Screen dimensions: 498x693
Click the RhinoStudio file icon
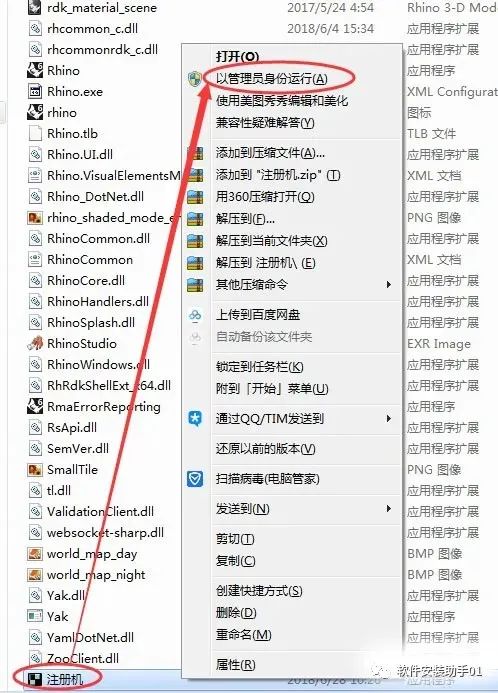click(x=35, y=343)
